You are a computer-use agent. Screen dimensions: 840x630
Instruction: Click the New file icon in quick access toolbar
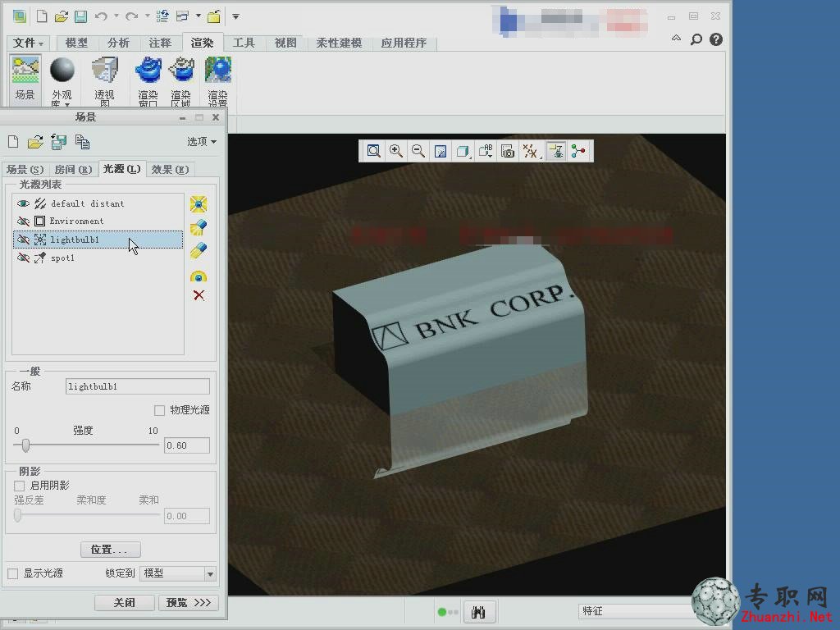click(41, 16)
